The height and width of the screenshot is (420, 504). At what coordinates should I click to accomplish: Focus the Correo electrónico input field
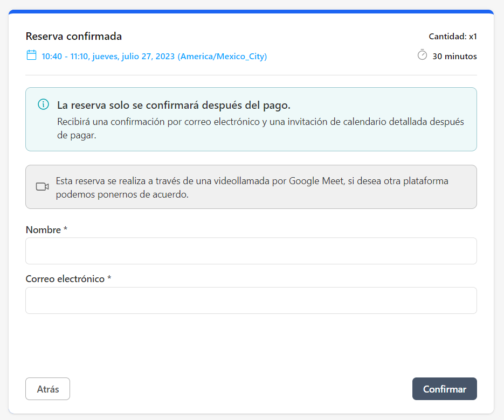251,300
